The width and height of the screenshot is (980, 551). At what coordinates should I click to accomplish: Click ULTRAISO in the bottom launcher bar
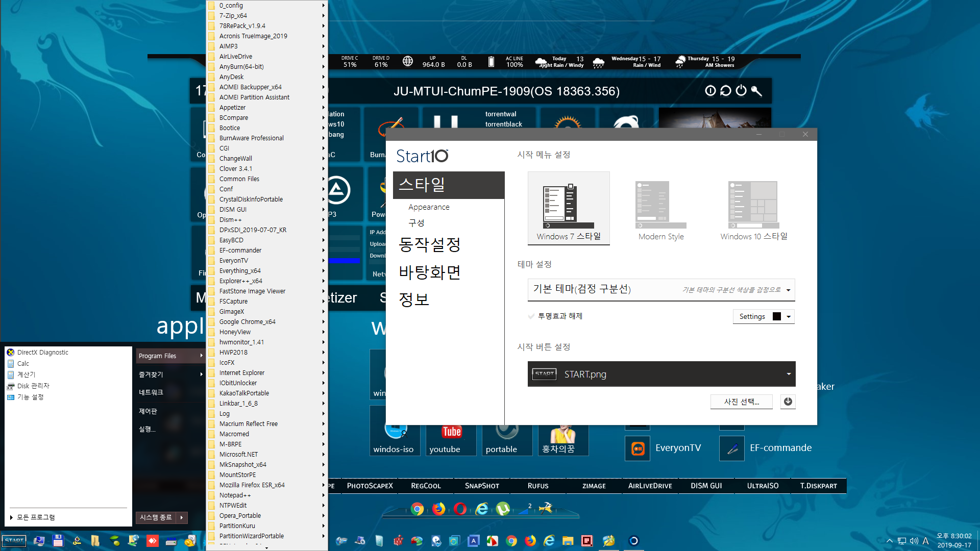(763, 486)
